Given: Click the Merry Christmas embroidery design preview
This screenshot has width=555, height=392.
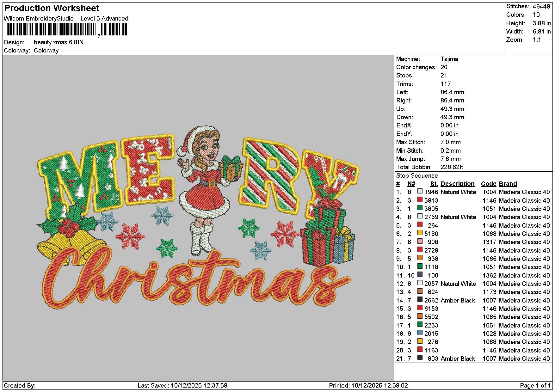Looking at the screenshot, I should (x=198, y=217).
